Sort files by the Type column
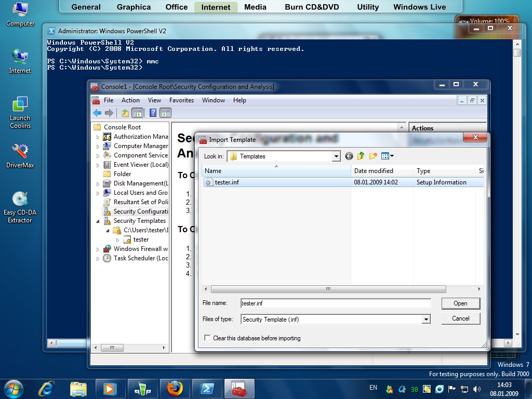 (445, 170)
